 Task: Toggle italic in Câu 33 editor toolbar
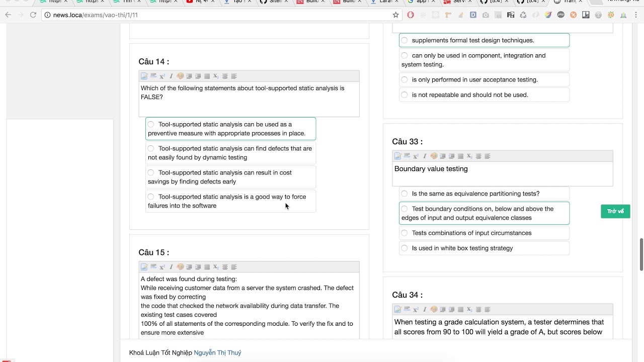(x=425, y=156)
